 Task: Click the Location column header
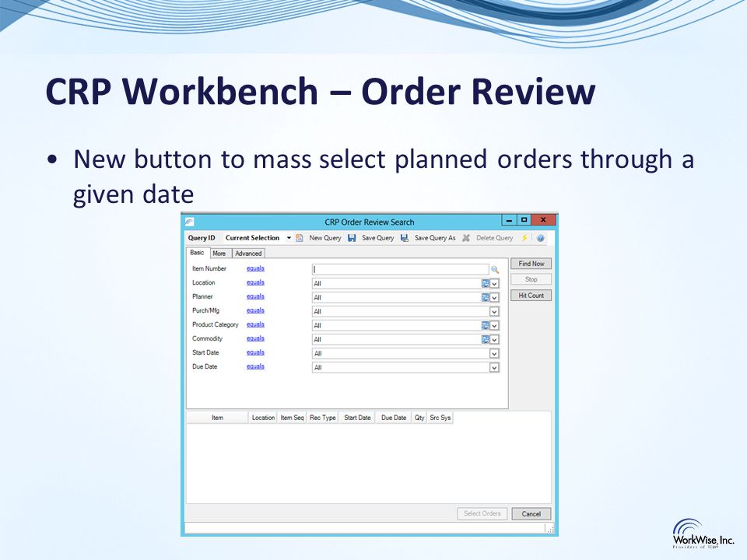pyautogui.click(x=263, y=418)
